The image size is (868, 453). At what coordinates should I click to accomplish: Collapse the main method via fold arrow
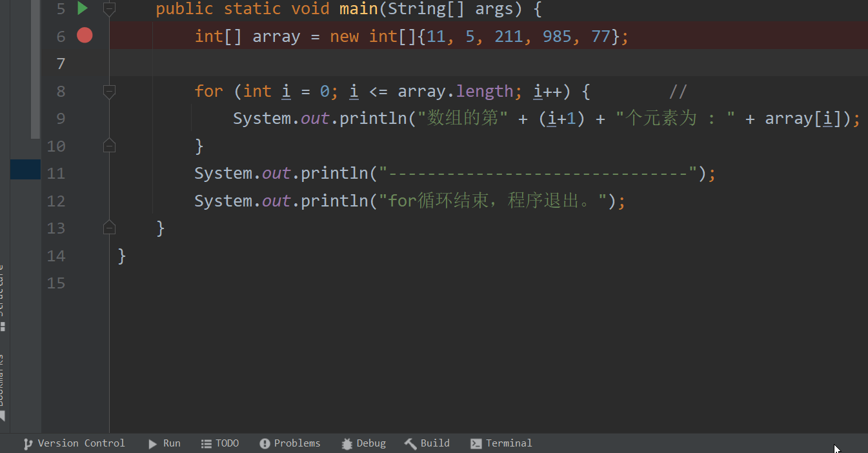tap(109, 8)
